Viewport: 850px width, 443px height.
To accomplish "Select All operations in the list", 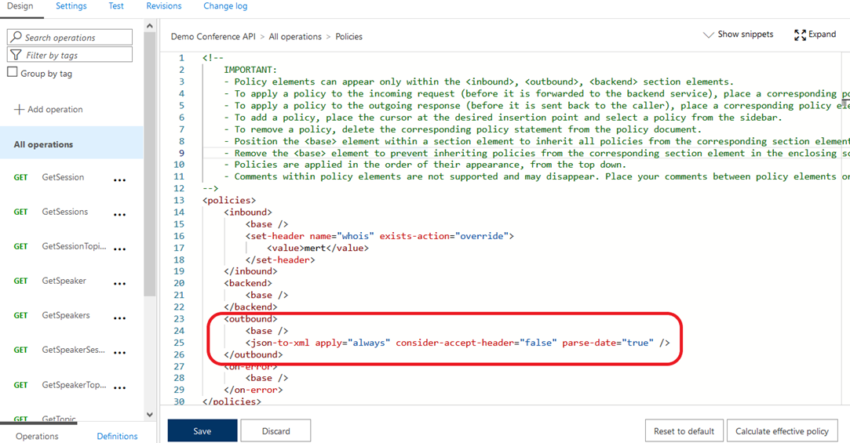I will pyautogui.click(x=44, y=145).
